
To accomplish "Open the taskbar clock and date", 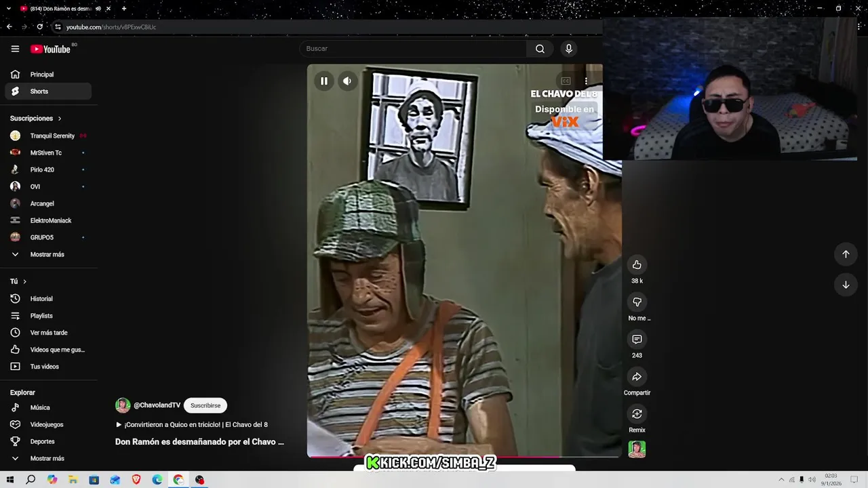I will [x=831, y=480].
